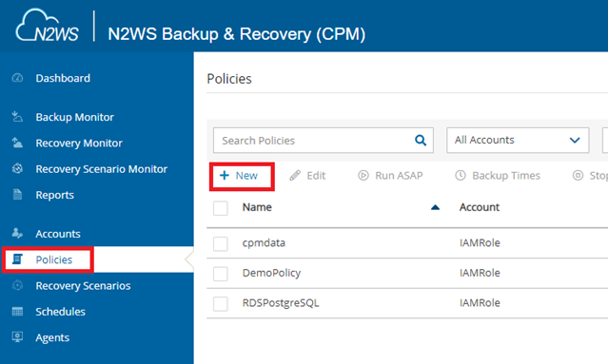This screenshot has width=608, height=364.
Task: Tick the cpmdata policy checkbox
Action: (221, 243)
